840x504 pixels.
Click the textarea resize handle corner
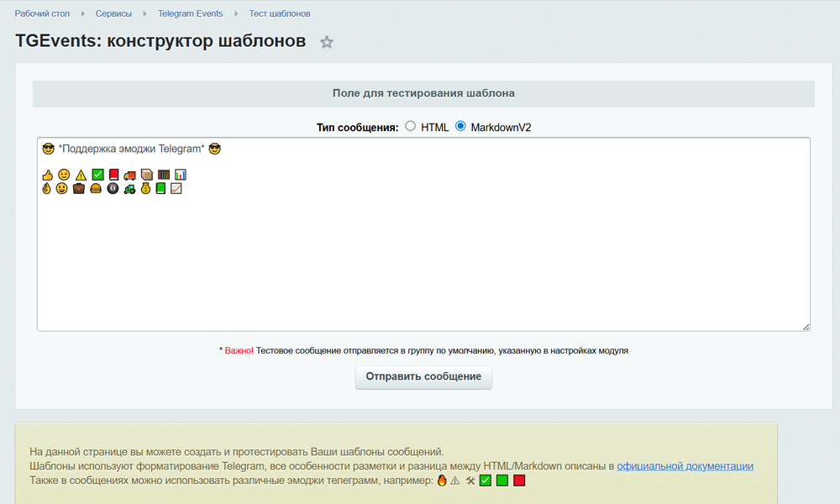[x=806, y=327]
